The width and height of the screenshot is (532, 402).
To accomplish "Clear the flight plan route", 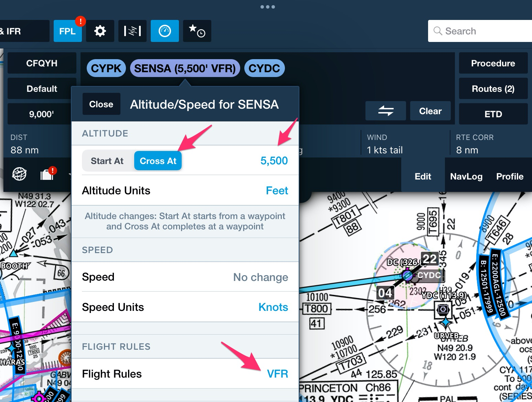I will pos(430,111).
